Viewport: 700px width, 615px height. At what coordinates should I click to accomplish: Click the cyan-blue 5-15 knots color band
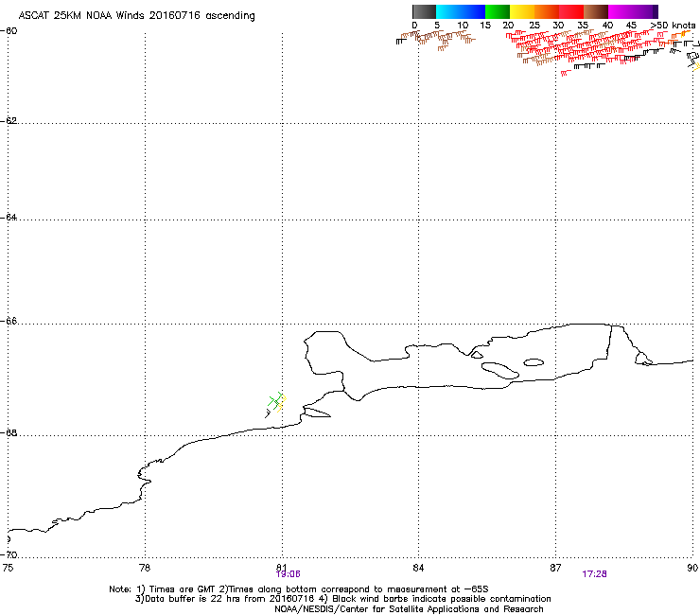(461, 11)
